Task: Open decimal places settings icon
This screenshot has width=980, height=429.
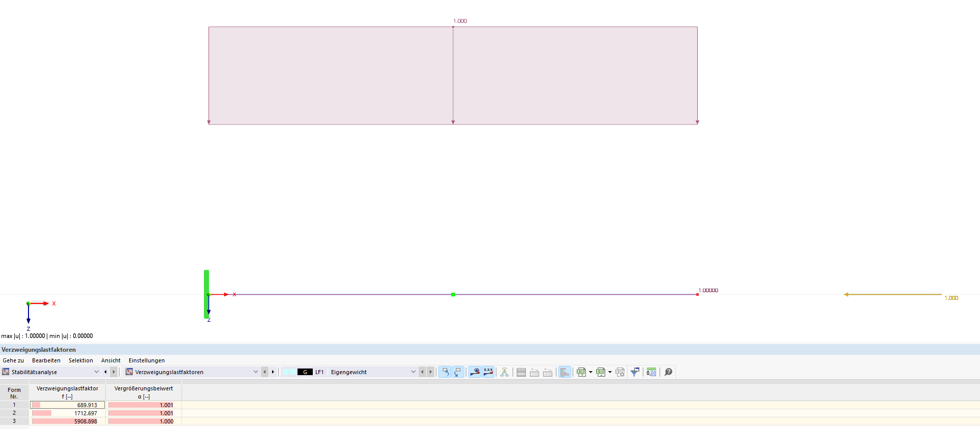Action: coord(651,372)
